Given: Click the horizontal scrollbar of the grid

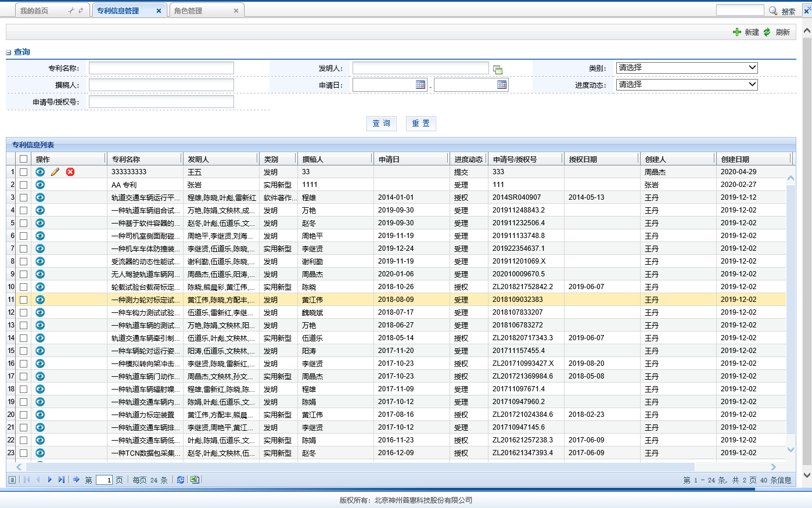Looking at the screenshot, I should click(x=360, y=467).
